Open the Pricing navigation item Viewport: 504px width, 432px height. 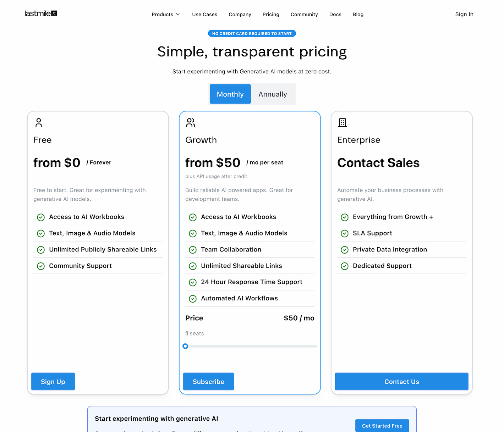coord(271,15)
